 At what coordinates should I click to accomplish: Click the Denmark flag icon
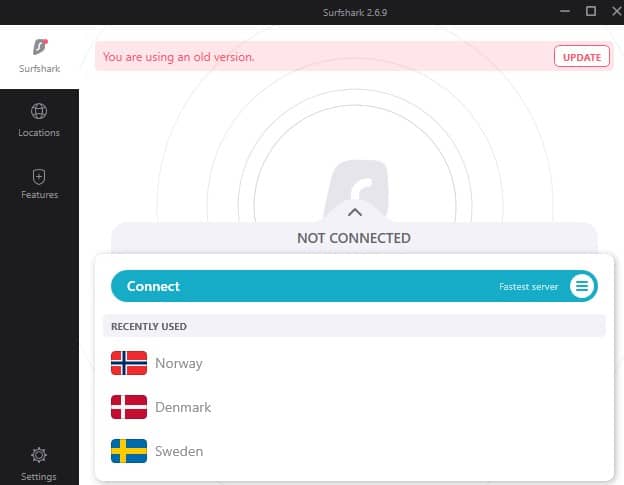pos(129,407)
